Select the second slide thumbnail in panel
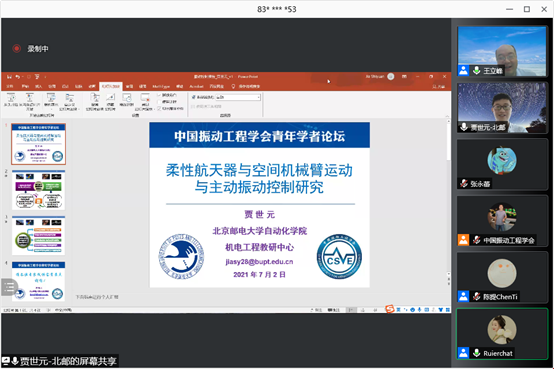This screenshot has width=554, height=369. tap(39, 190)
